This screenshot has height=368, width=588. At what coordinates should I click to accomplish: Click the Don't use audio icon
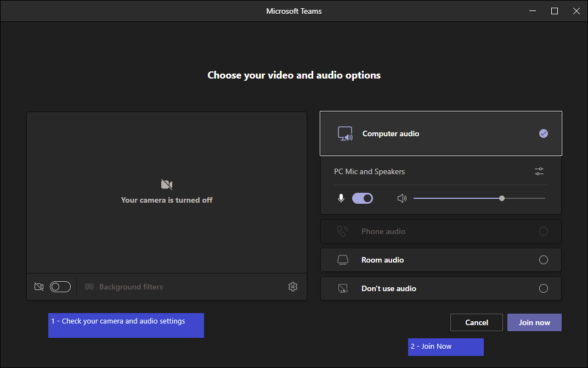[343, 288]
